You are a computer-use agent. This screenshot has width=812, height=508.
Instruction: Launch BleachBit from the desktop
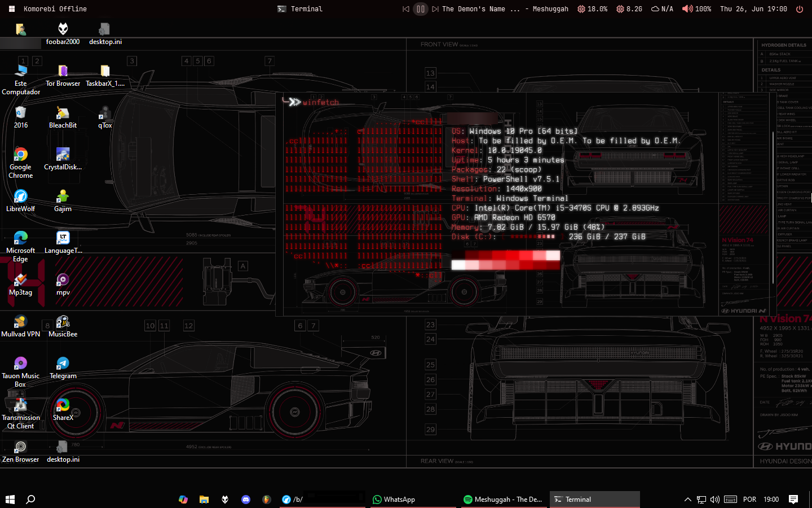coord(63,117)
